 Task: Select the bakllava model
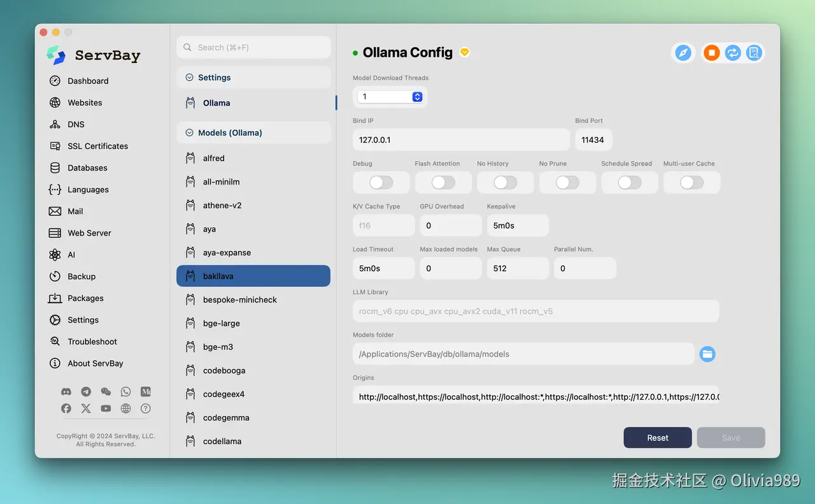[x=253, y=276]
